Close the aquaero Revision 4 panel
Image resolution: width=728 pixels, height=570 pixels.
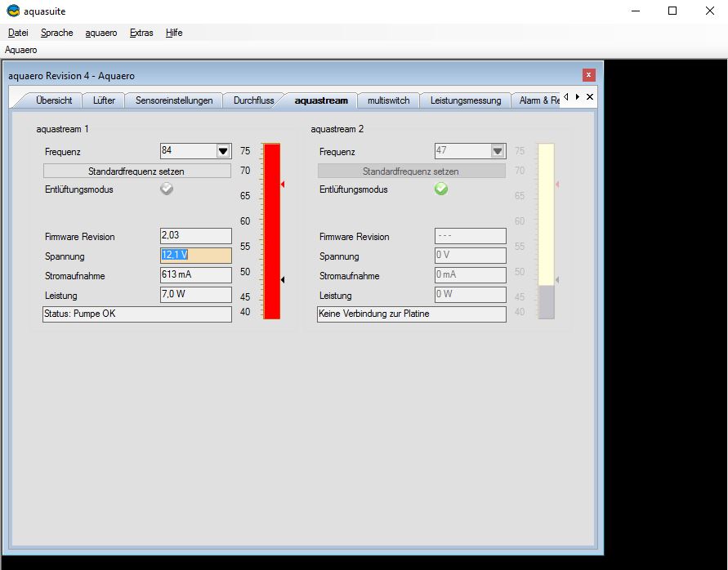pyautogui.click(x=588, y=75)
